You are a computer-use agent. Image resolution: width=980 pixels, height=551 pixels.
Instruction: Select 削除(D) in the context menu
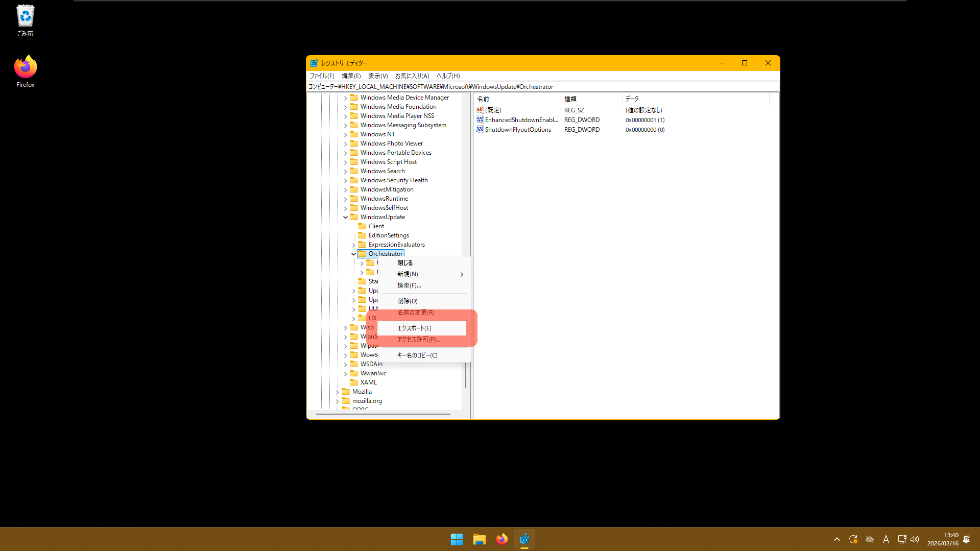point(407,301)
